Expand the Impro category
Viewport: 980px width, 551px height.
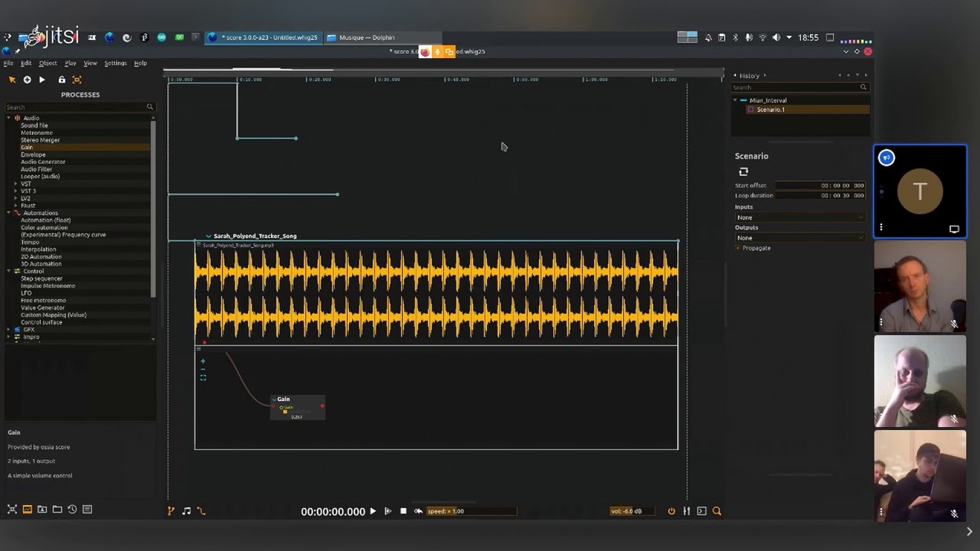click(x=9, y=337)
